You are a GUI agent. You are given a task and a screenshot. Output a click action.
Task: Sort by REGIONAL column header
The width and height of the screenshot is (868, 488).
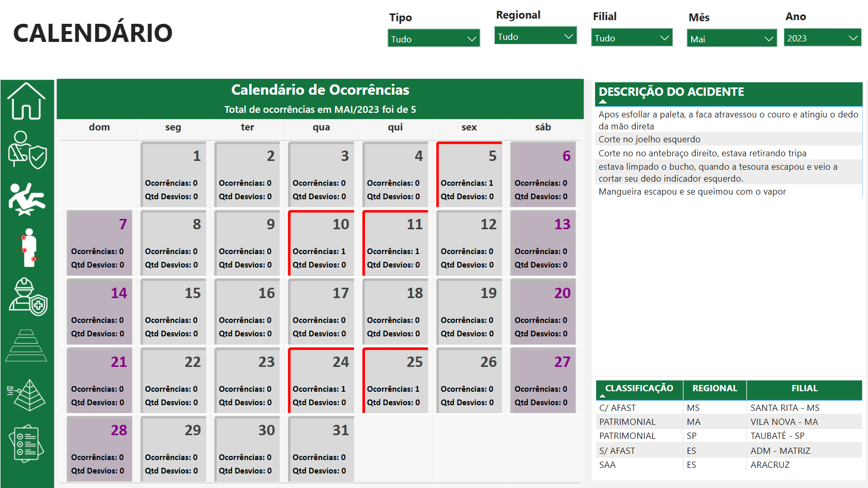[714, 388]
